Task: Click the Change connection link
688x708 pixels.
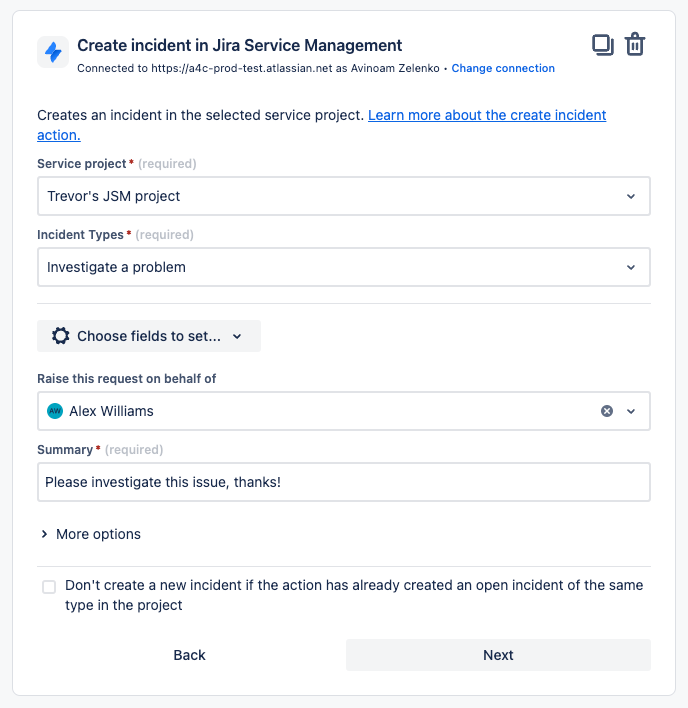Action: click(503, 68)
